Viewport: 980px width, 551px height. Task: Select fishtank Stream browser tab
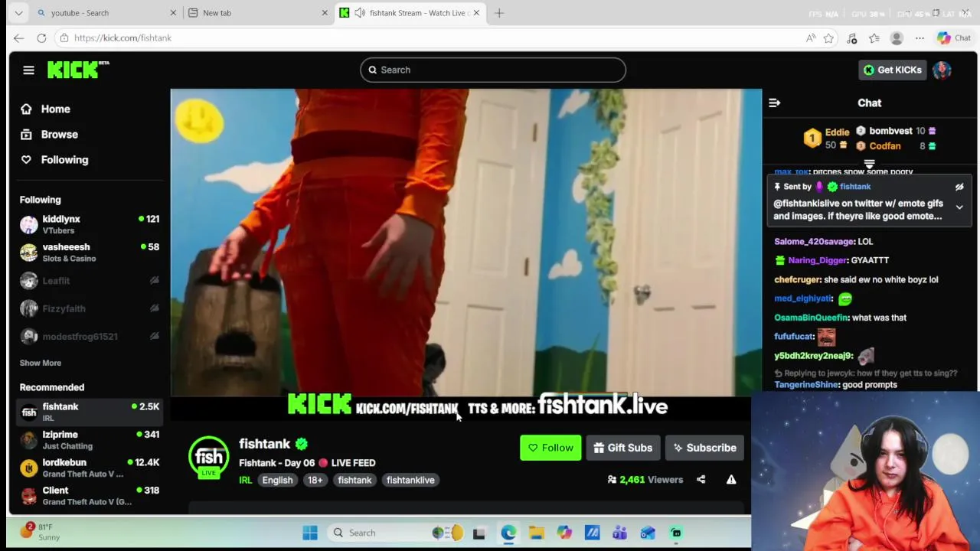410,13
